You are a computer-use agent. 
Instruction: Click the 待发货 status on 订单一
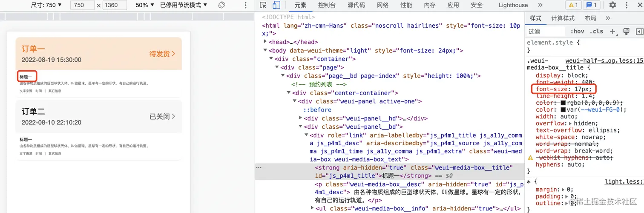162,54
